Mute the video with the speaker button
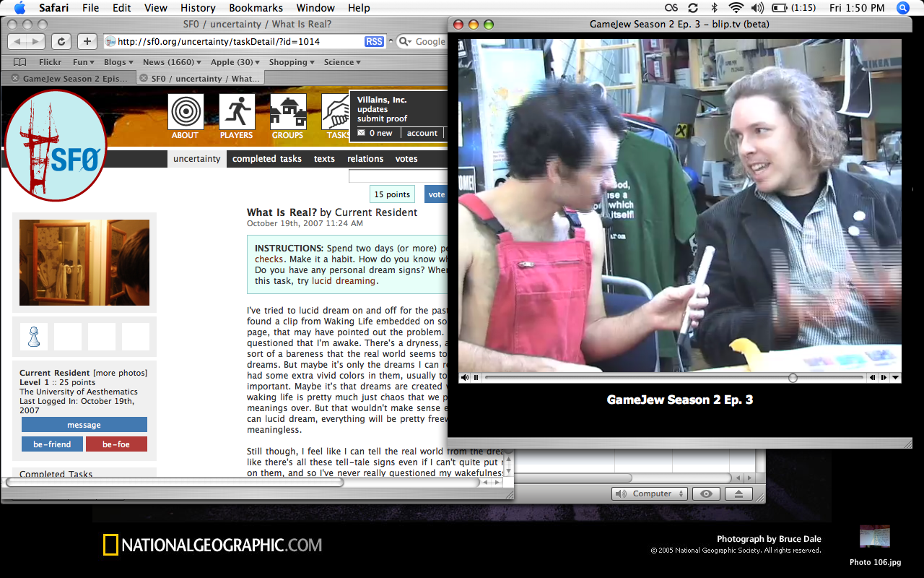This screenshot has width=924, height=578. pyautogui.click(x=464, y=377)
